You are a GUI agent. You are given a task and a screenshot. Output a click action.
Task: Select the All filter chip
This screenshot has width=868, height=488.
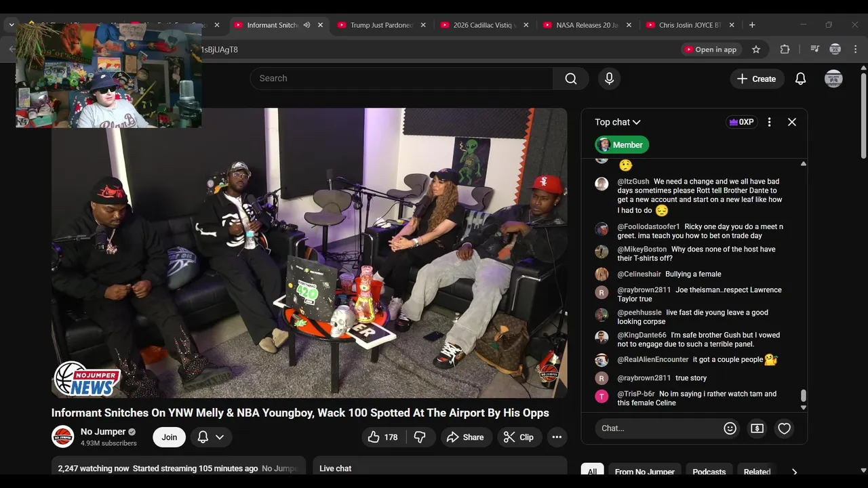[x=592, y=472]
